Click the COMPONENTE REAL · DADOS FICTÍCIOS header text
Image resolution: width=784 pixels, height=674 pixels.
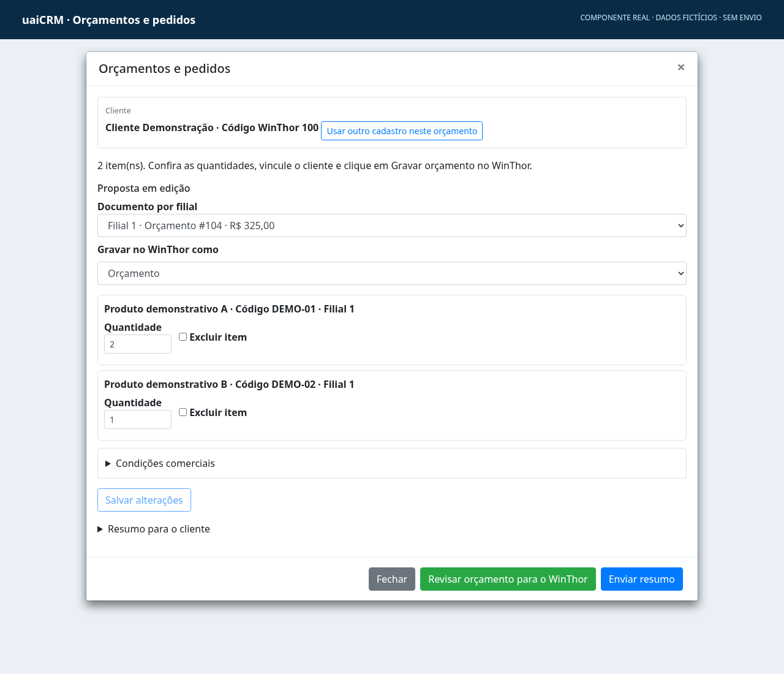coord(649,18)
